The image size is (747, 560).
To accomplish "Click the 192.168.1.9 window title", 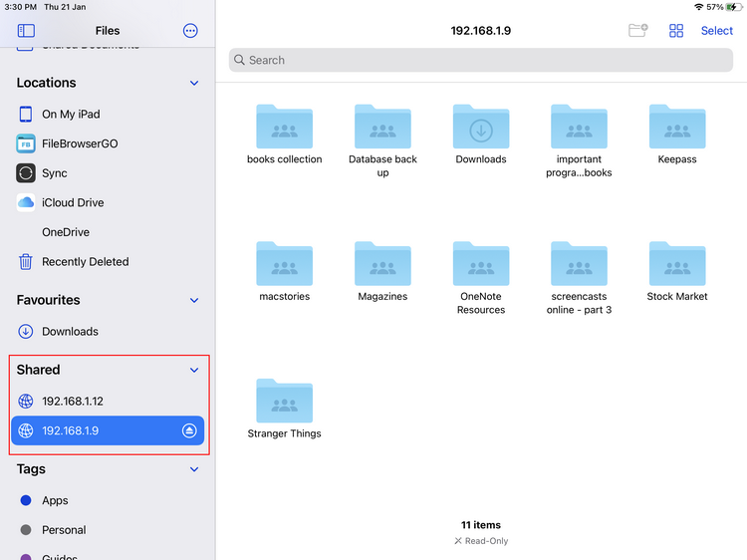I will coord(481,31).
